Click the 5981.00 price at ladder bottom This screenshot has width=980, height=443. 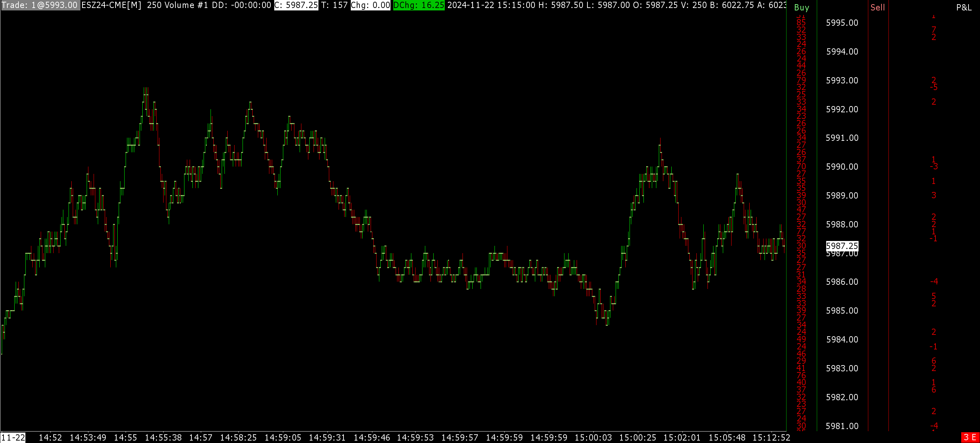842,426
